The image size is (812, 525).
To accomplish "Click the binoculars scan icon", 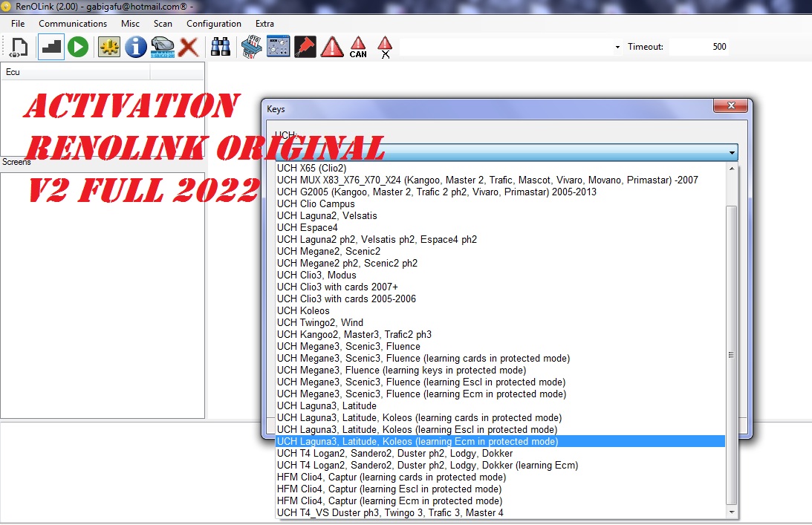I will [221, 47].
